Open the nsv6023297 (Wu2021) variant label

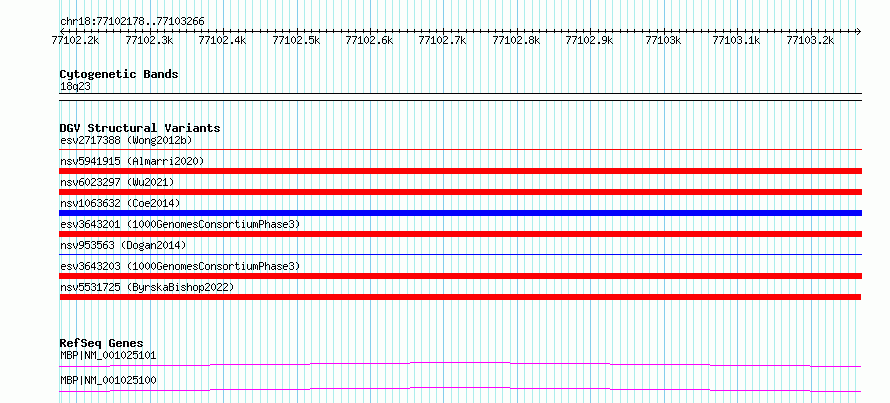click(x=117, y=182)
